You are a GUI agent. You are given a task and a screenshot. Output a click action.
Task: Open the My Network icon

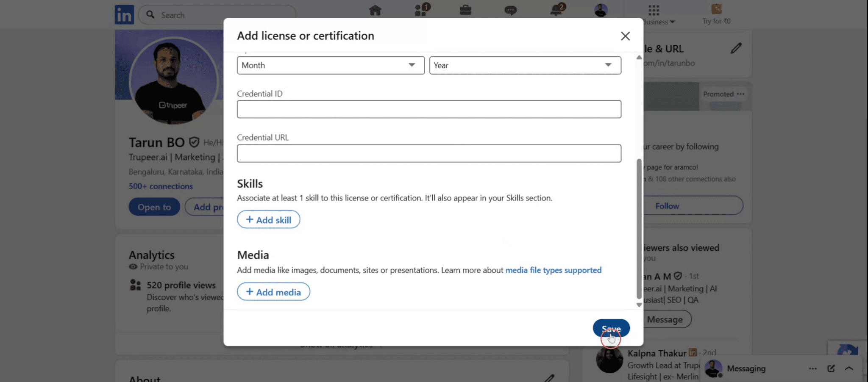(420, 11)
